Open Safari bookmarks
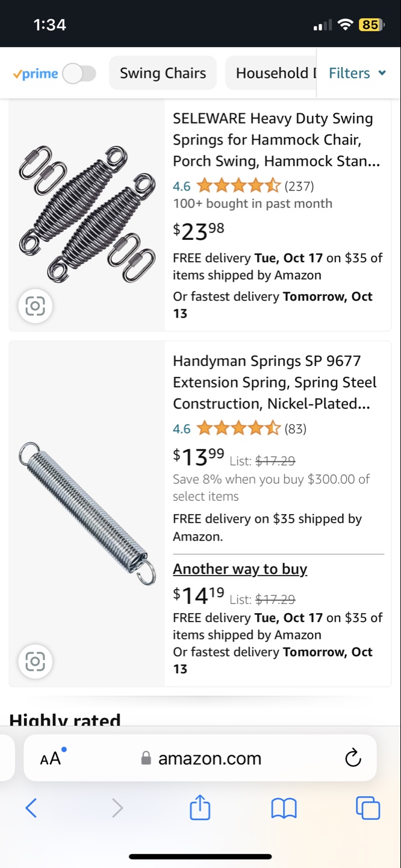The image size is (401, 868). [x=284, y=808]
